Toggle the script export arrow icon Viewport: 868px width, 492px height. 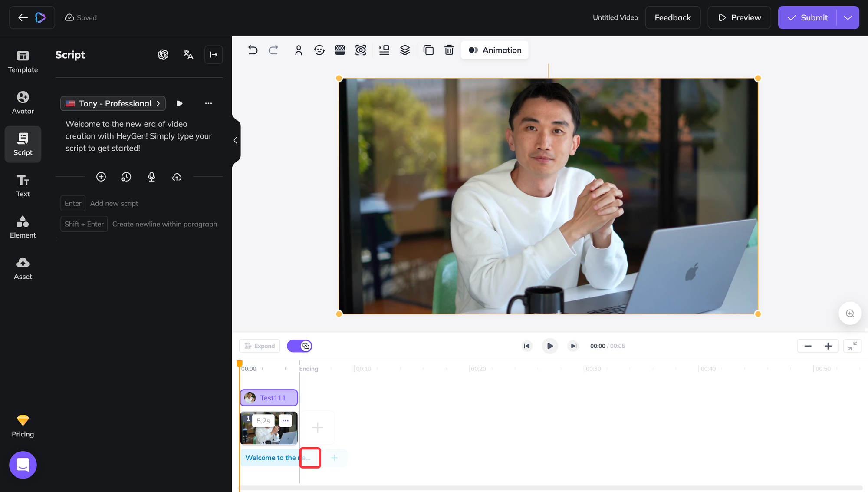click(x=213, y=54)
